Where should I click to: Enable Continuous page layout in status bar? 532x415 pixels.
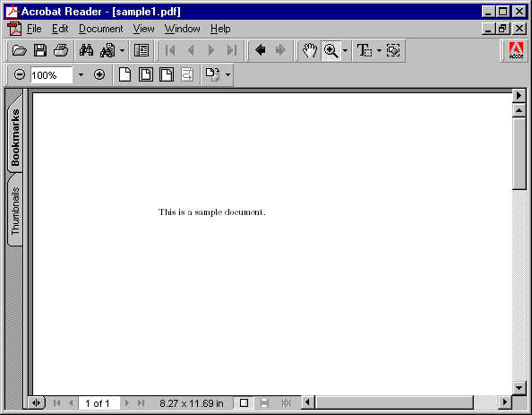tap(264, 403)
